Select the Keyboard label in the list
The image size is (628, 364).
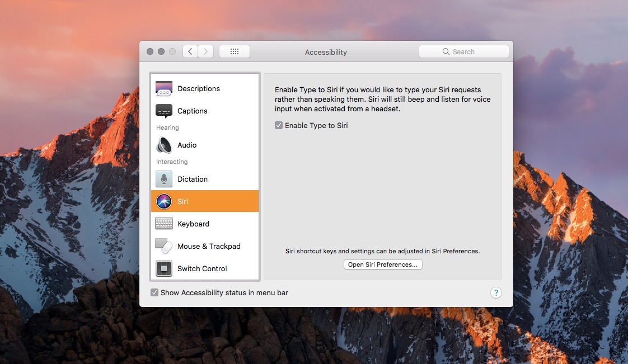(x=194, y=224)
